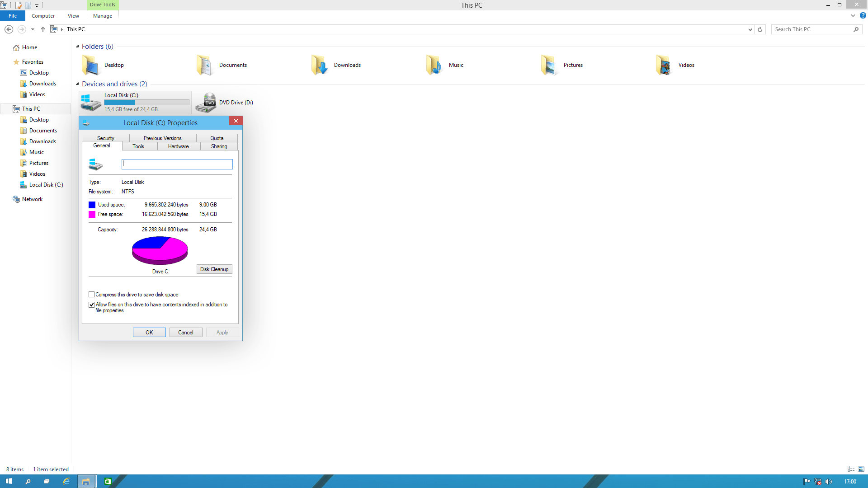The width and height of the screenshot is (868, 488).
Task: Enable Compress this drive checkbox
Action: pos(92,295)
